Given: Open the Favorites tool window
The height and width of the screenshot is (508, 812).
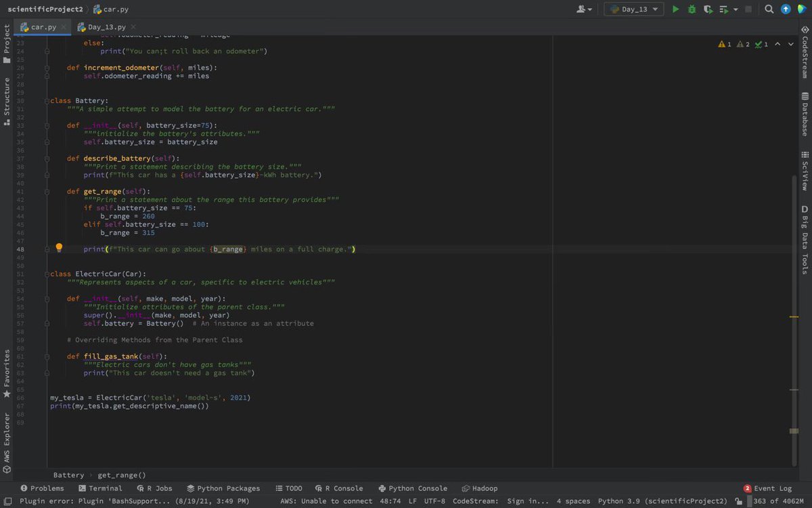Looking at the screenshot, I should [7, 373].
